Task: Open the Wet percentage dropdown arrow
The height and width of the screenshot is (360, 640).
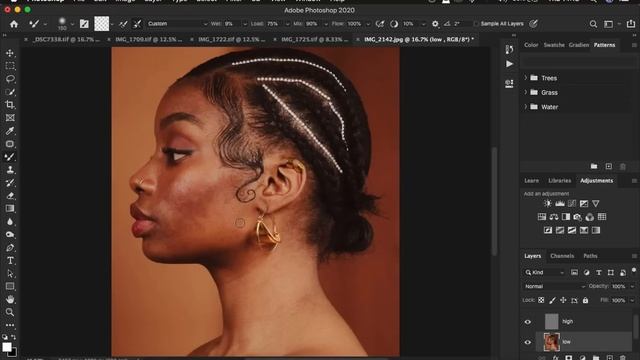Action: click(x=244, y=24)
